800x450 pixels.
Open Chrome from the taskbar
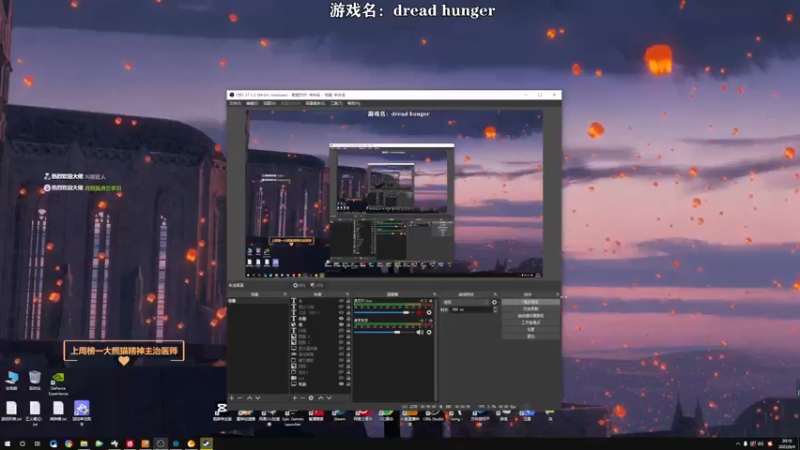tap(68, 444)
